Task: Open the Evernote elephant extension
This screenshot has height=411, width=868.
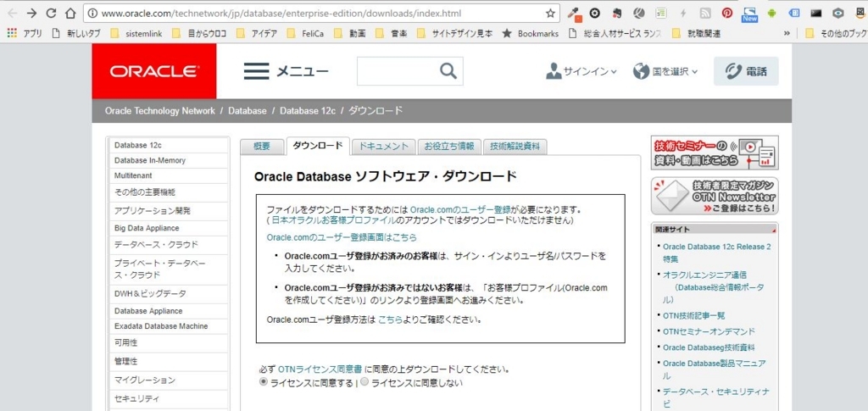Action: click(x=618, y=14)
